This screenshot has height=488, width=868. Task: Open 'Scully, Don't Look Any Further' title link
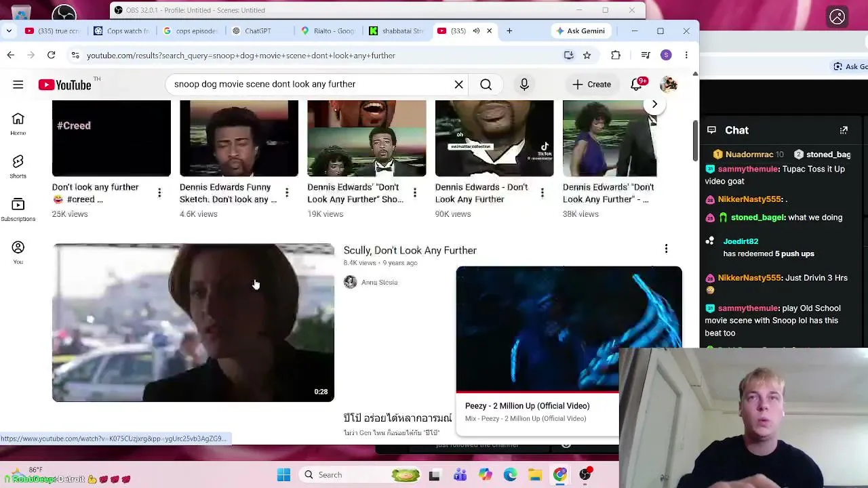coord(410,250)
